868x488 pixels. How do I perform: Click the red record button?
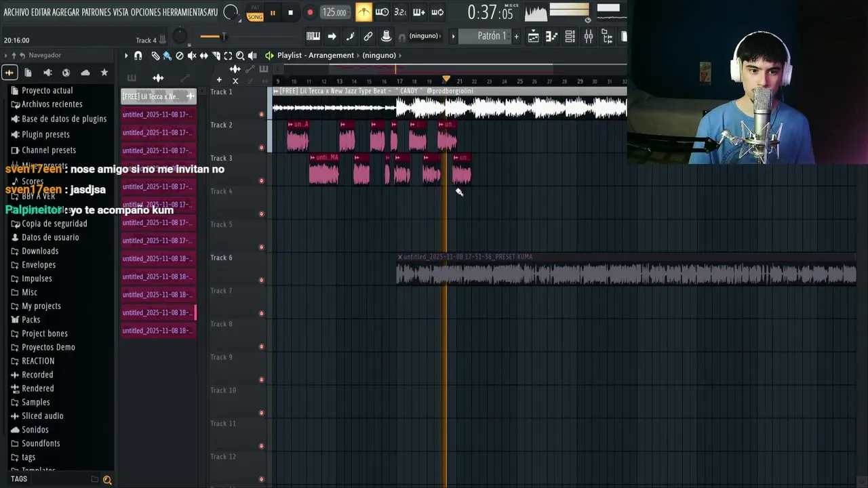pos(310,13)
